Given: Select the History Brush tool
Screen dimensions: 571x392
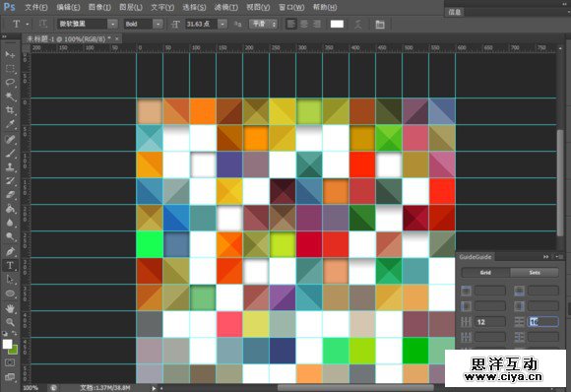Looking at the screenshot, I should click(x=10, y=180).
